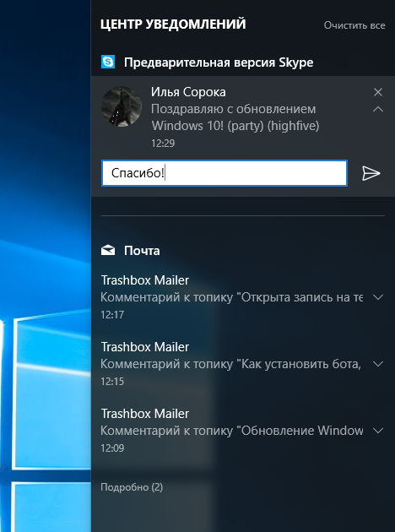Dismiss the Илья Сорока notification
This screenshot has width=395, height=532.
tap(378, 92)
